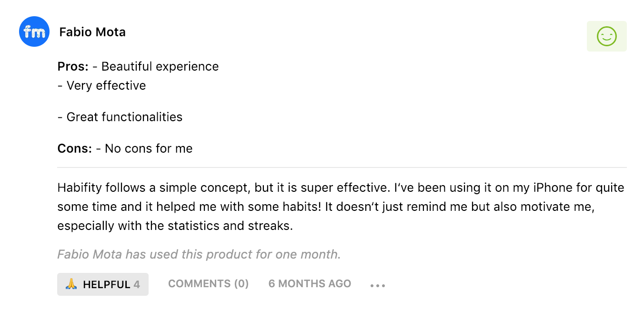Click the praying hands emoji icon
Viewport: 644px width, 312px height.
click(x=71, y=284)
